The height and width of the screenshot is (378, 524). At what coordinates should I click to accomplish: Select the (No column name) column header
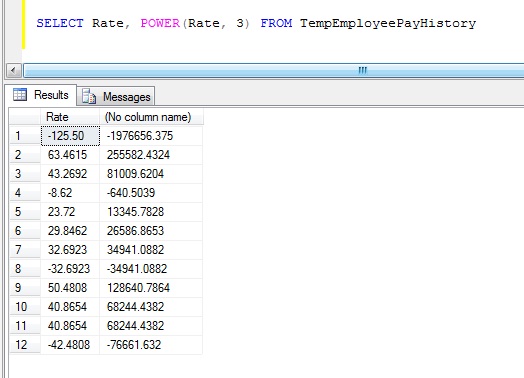(x=151, y=117)
